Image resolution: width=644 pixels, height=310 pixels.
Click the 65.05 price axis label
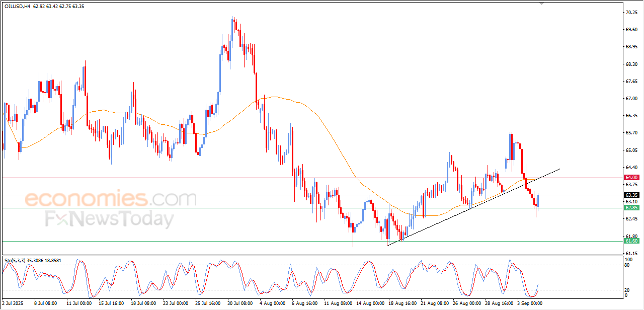[632, 150]
